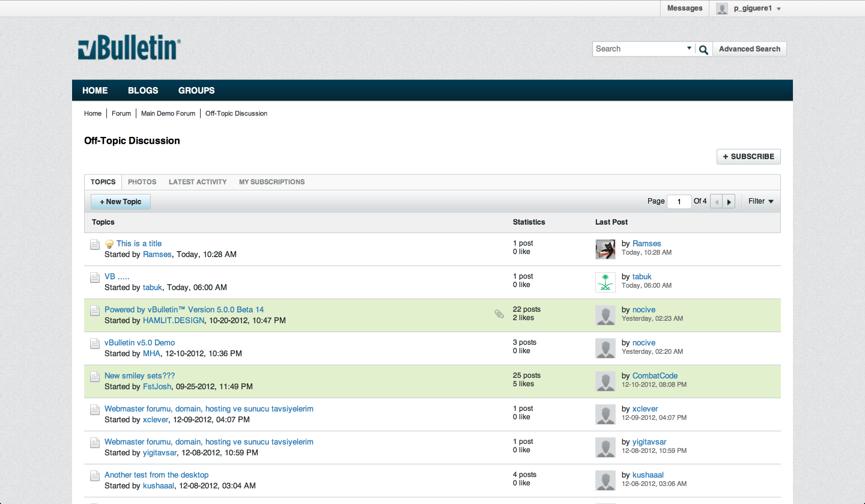This screenshot has width=865, height=504.
Task: Click the p_giguere1 username in top bar
Action: point(753,8)
